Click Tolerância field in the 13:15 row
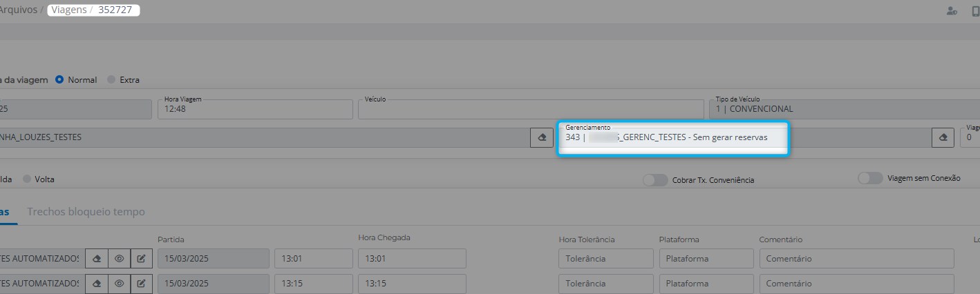This screenshot has width=980, height=294. click(606, 284)
